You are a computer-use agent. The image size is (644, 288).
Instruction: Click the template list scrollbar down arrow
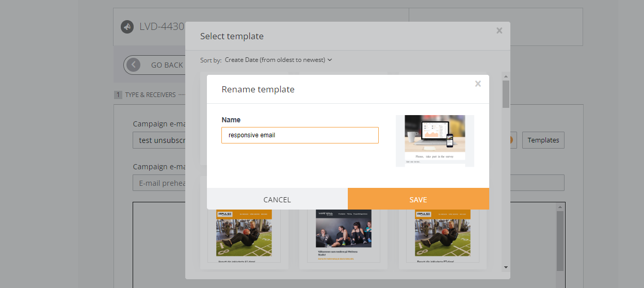[506, 267]
